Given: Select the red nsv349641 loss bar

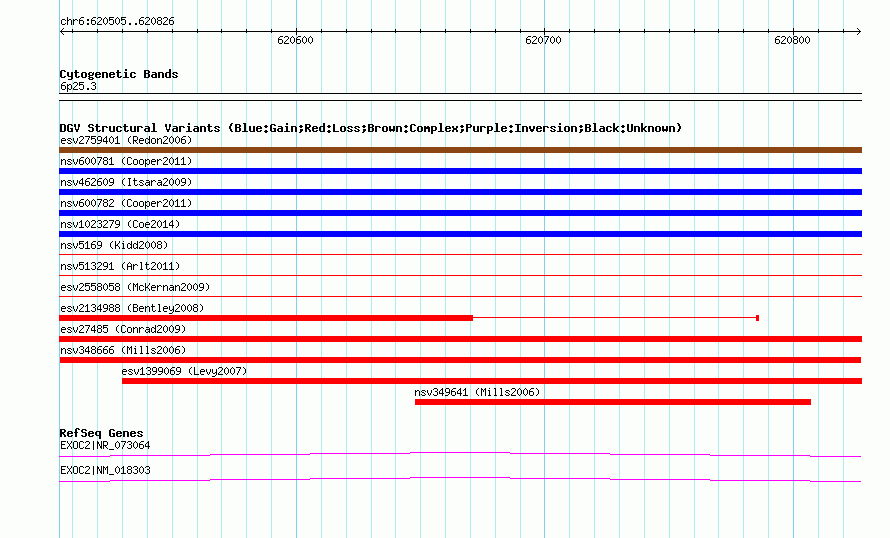Looking at the screenshot, I should tap(612, 402).
